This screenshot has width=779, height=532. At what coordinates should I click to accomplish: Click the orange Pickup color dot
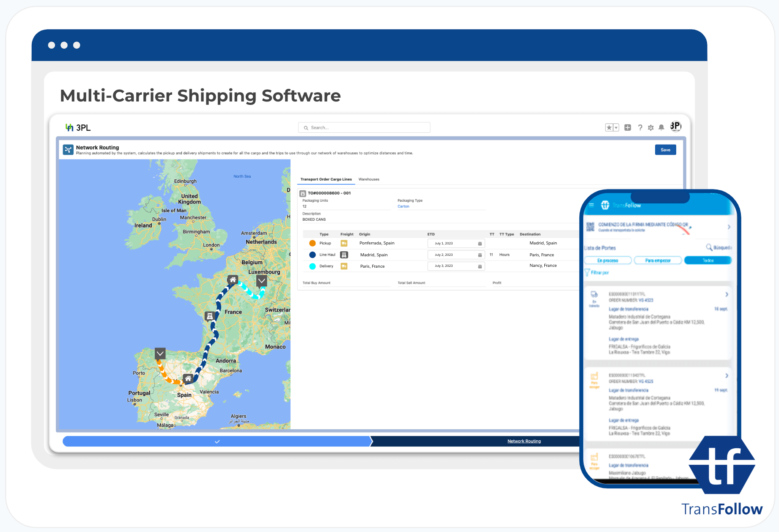pyautogui.click(x=313, y=243)
